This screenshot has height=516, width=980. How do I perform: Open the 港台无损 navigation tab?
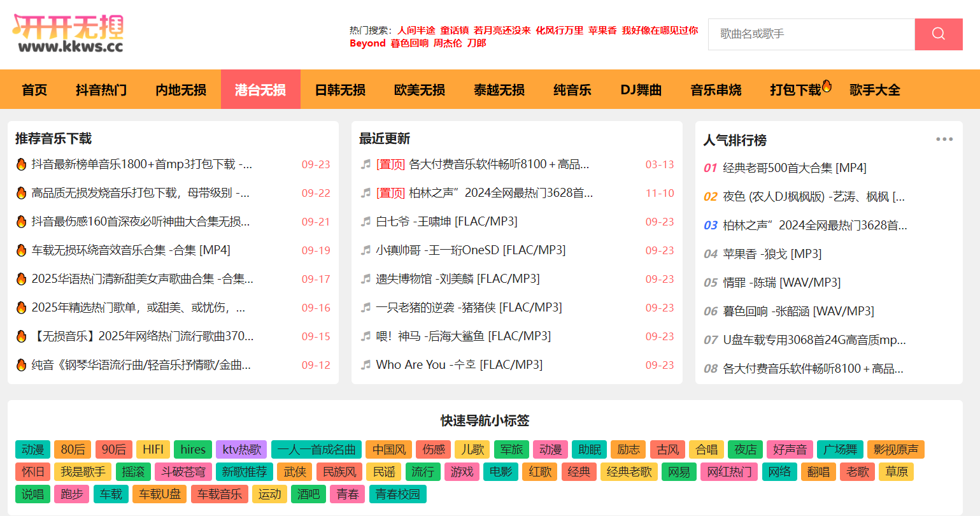pos(260,90)
